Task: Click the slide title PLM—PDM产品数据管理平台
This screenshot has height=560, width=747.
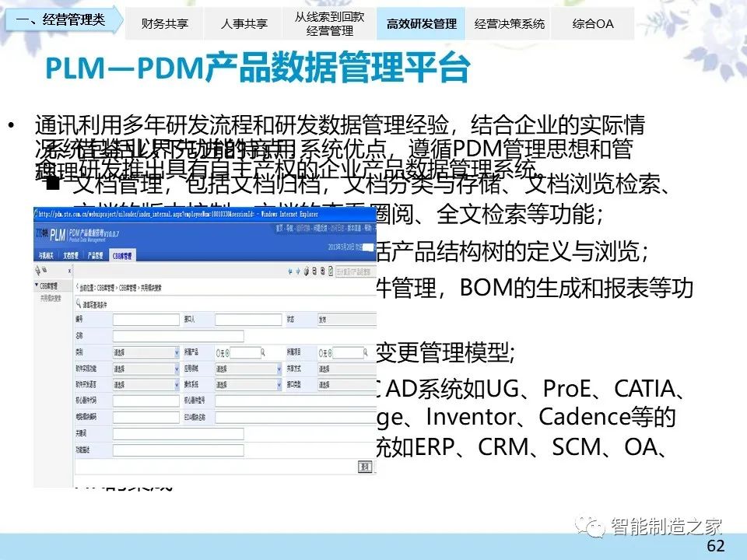Action: [258, 67]
